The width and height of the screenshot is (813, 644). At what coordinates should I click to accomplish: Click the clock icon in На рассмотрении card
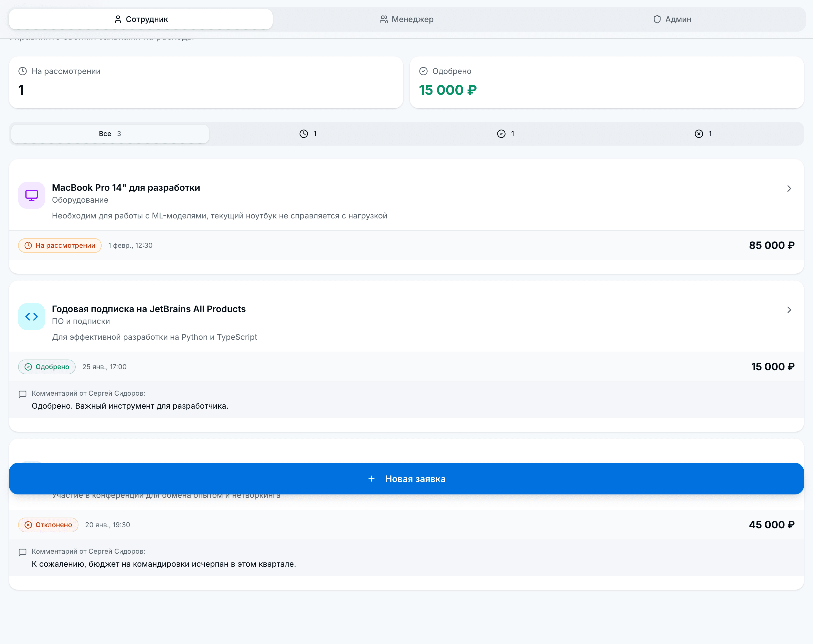click(x=23, y=71)
